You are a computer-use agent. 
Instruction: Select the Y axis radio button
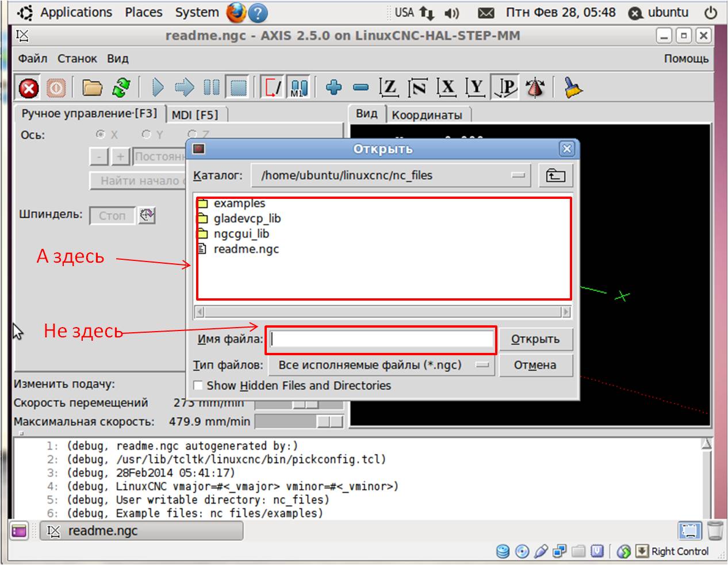[x=146, y=134]
